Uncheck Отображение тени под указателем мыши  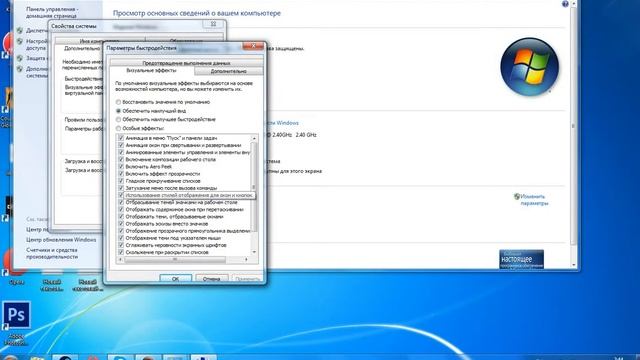(121, 238)
